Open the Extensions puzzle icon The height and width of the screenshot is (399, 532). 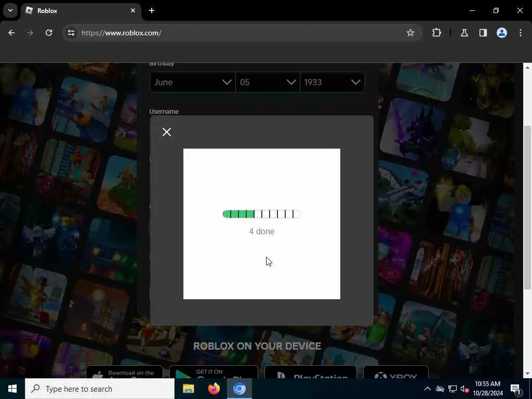[x=436, y=33]
